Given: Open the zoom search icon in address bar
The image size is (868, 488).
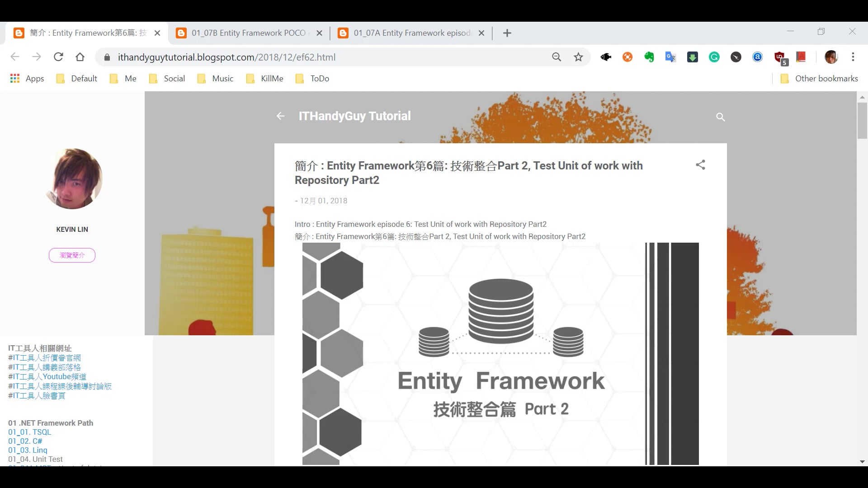Looking at the screenshot, I should (x=557, y=57).
